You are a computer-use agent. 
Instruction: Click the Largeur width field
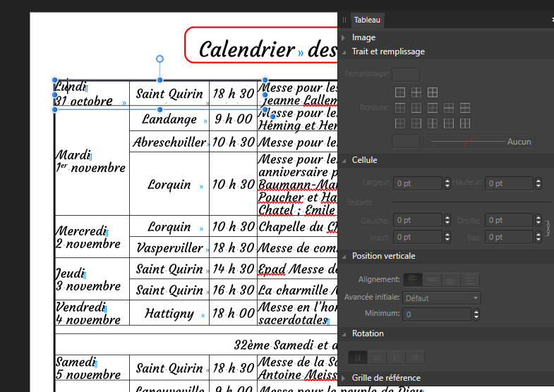[418, 183]
